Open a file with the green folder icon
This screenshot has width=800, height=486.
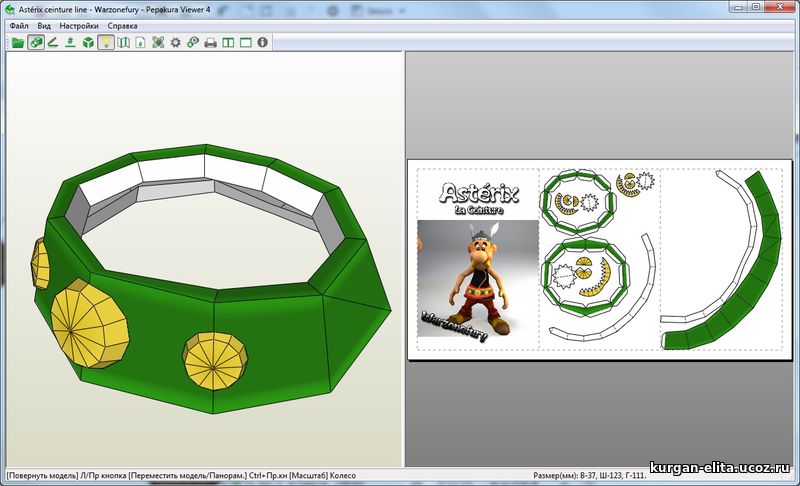click(18, 43)
